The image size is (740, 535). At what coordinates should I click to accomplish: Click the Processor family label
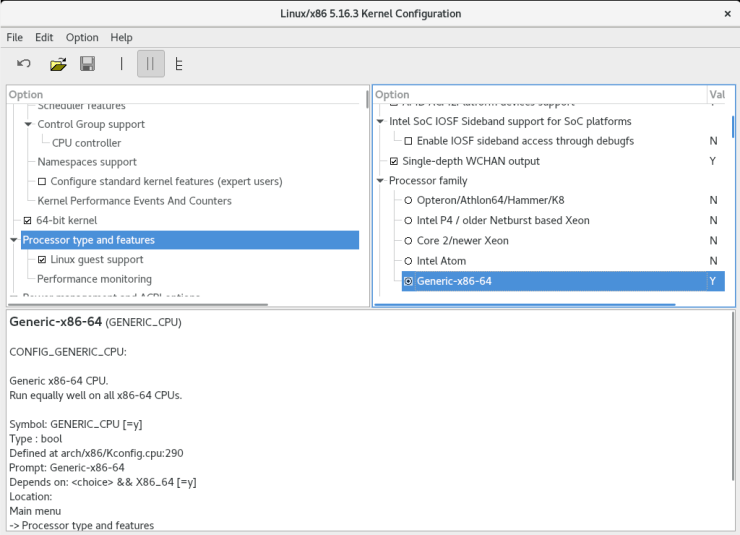click(x=428, y=181)
